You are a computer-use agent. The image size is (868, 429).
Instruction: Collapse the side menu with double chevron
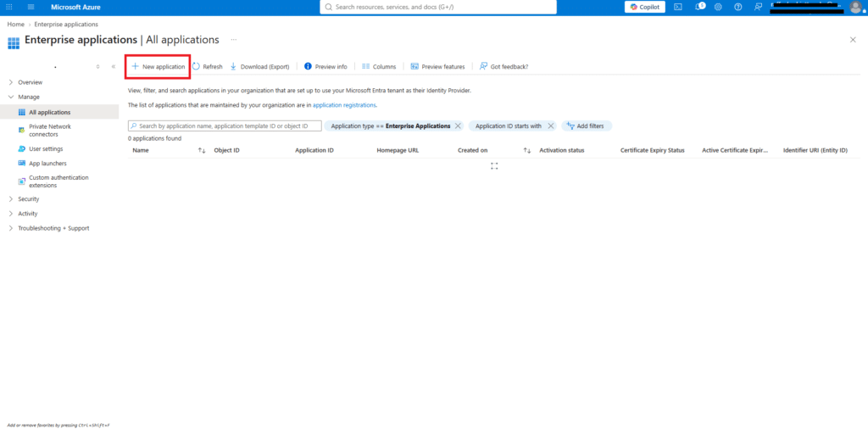tap(113, 66)
